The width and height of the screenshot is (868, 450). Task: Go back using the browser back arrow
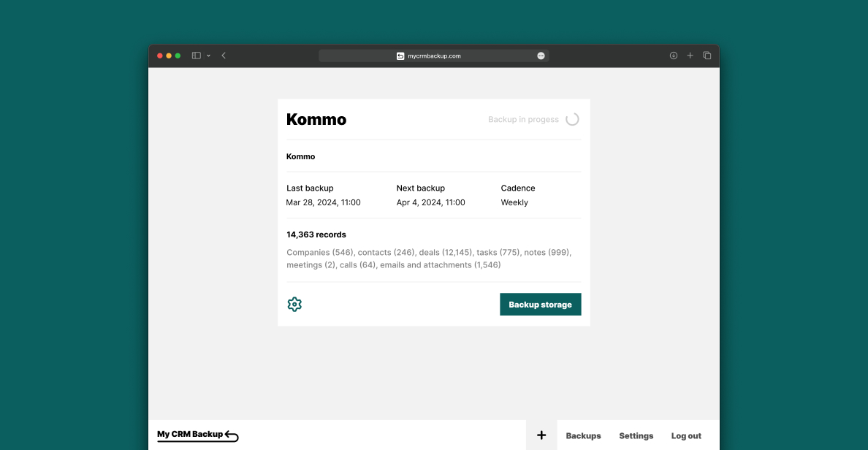coord(224,56)
